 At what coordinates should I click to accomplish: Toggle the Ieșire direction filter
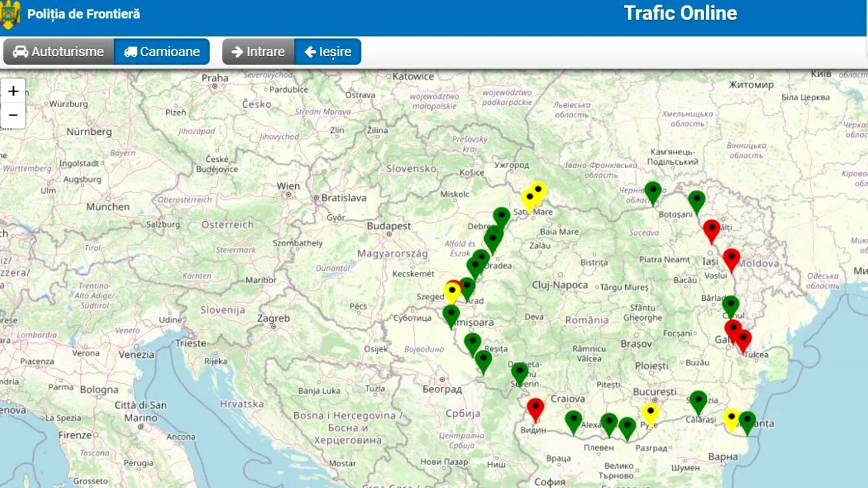[x=328, y=51]
